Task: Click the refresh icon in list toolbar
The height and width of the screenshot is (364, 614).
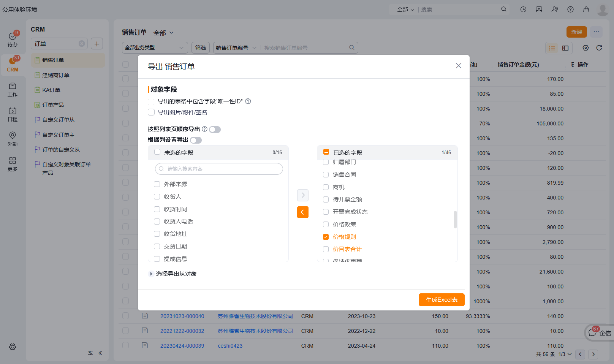Action: click(599, 48)
